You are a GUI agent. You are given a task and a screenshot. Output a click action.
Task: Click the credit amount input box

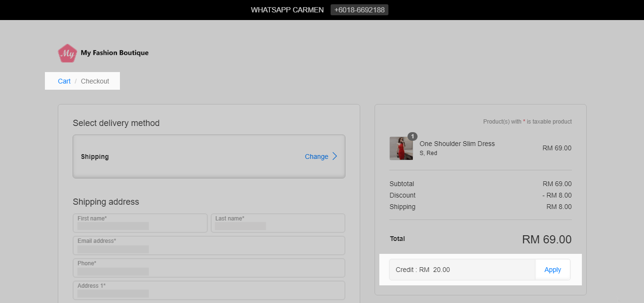[x=462, y=270]
